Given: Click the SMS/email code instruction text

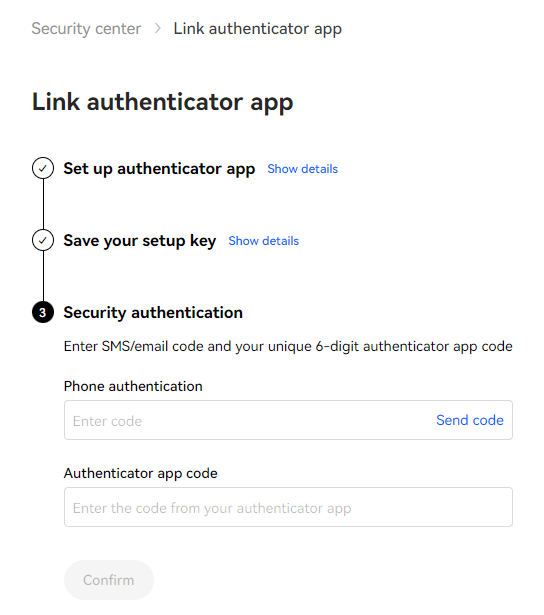Looking at the screenshot, I should click(x=288, y=346).
